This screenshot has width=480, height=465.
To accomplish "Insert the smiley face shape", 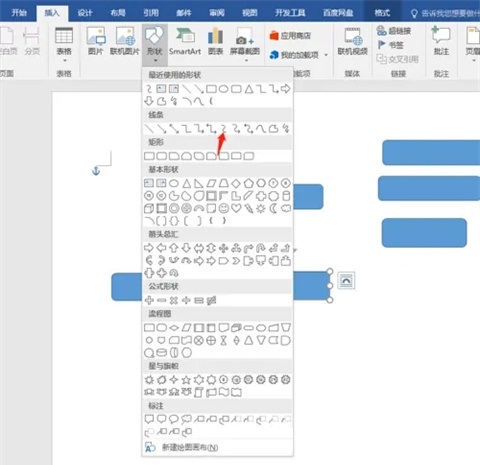I will pyautogui.click(x=224, y=208).
